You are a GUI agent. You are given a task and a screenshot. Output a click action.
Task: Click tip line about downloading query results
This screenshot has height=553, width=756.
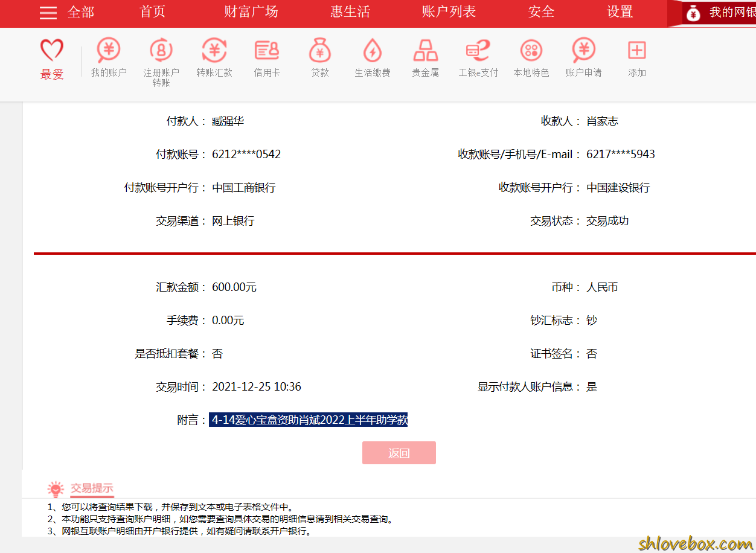pyautogui.click(x=170, y=507)
